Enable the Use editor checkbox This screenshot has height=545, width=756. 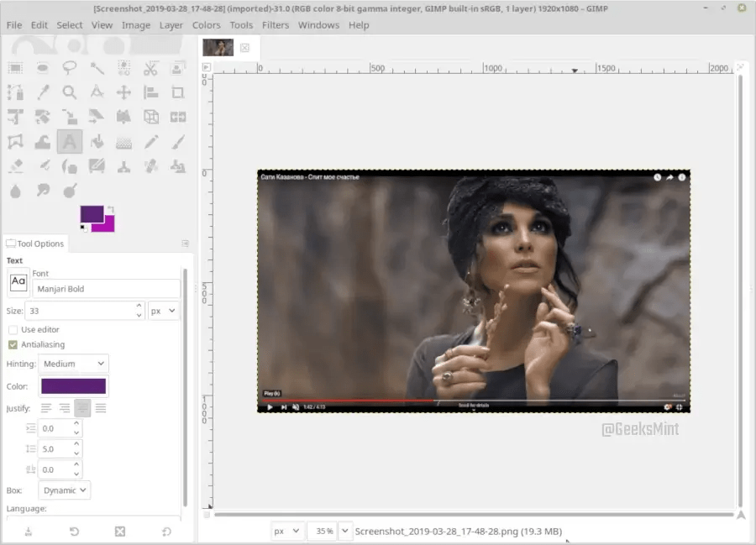pyautogui.click(x=13, y=329)
